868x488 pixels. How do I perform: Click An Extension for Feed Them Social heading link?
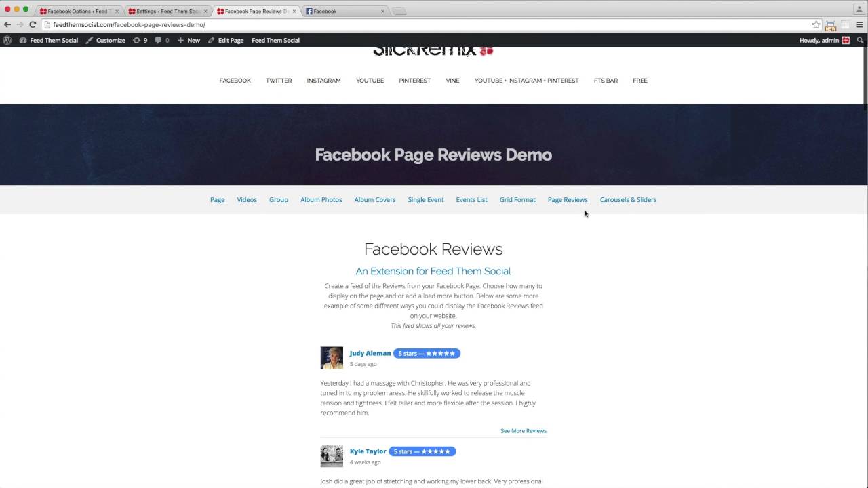tap(433, 271)
